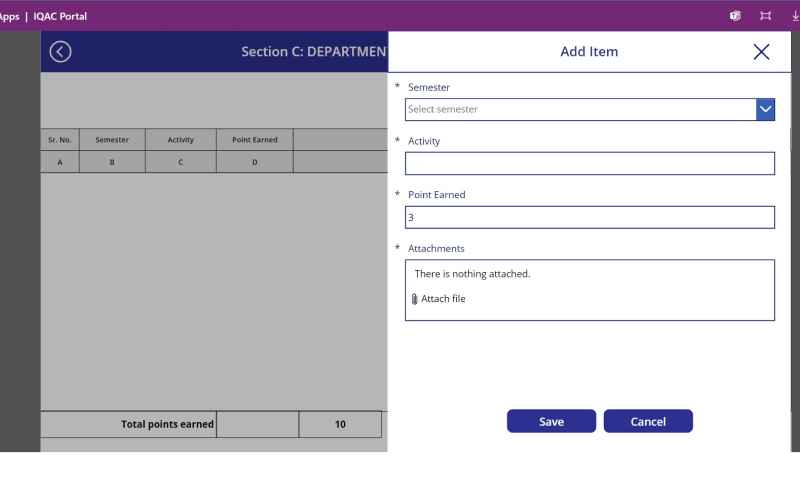Open Teams icon in the purple header
This screenshot has height=500, width=800.
(x=735, y=16)
